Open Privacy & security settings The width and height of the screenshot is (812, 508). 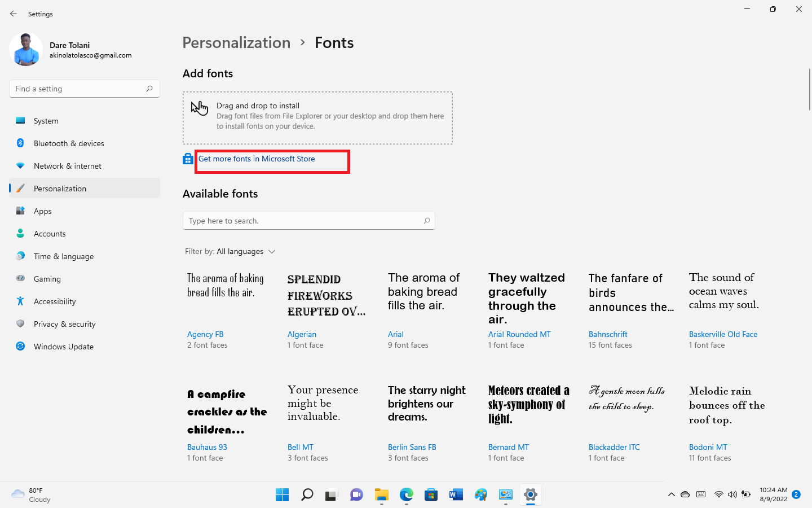coord(85,324)
